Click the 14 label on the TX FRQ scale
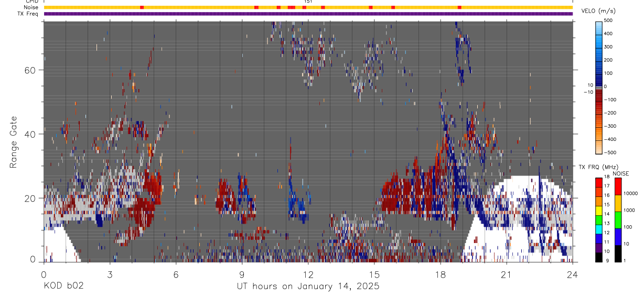 click(x=607, y=214)
